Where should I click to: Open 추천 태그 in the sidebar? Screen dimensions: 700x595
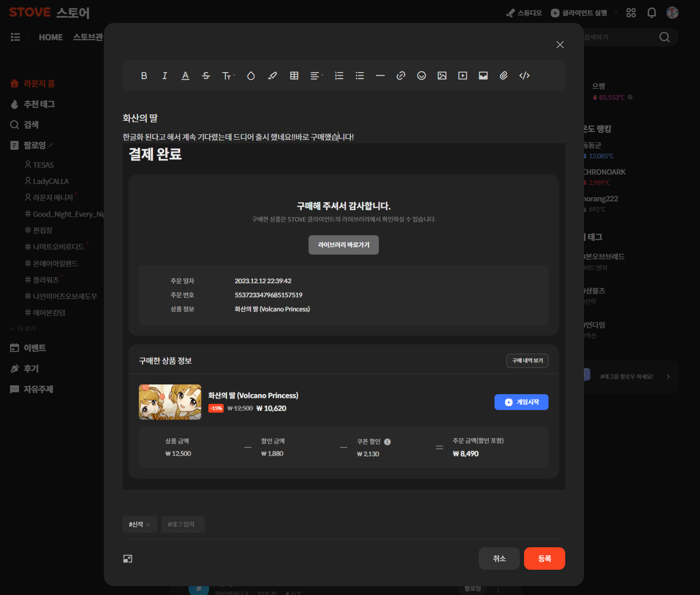coord(33,104)
